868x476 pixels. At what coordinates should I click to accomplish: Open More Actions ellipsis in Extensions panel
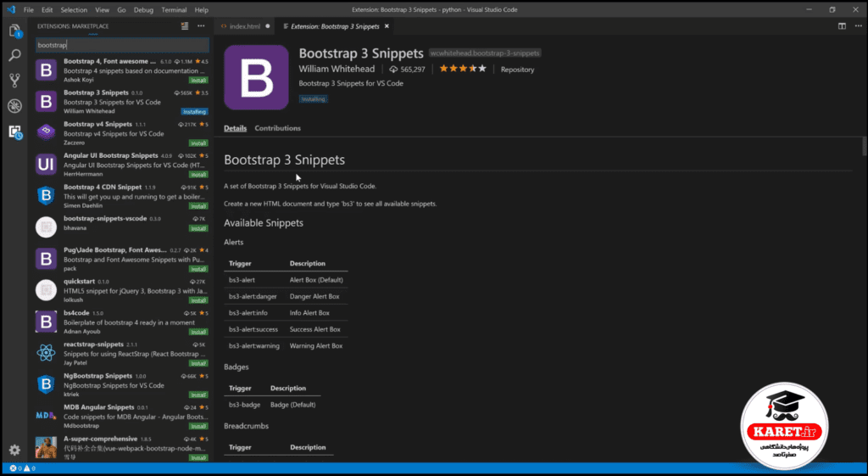[x=201, y=26]
